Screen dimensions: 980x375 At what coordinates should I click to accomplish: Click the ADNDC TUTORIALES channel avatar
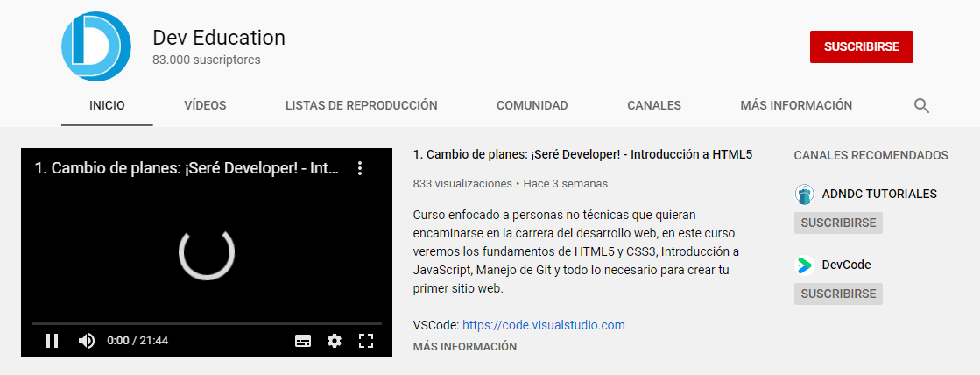coord(804,195)
